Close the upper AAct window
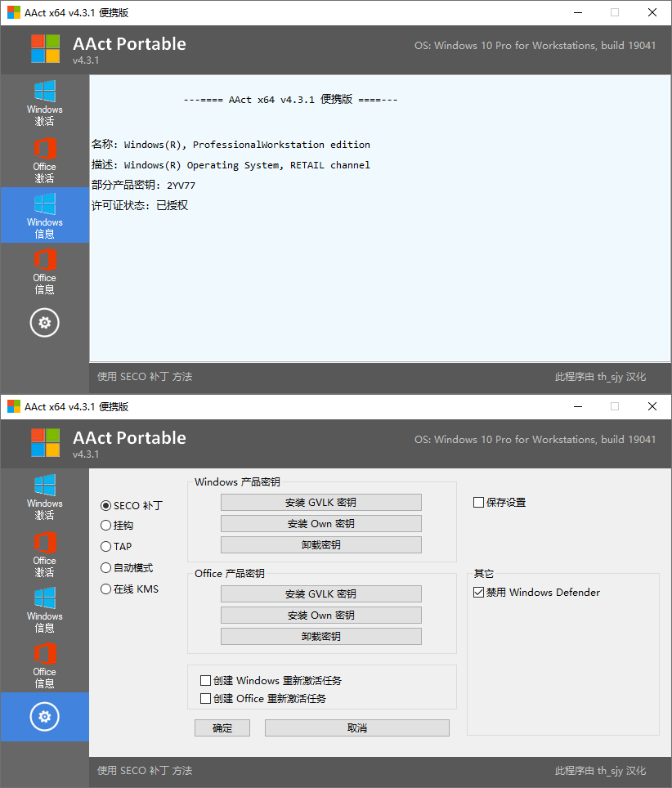This screenshot has height=788, width=672. (x=652, y=12)
